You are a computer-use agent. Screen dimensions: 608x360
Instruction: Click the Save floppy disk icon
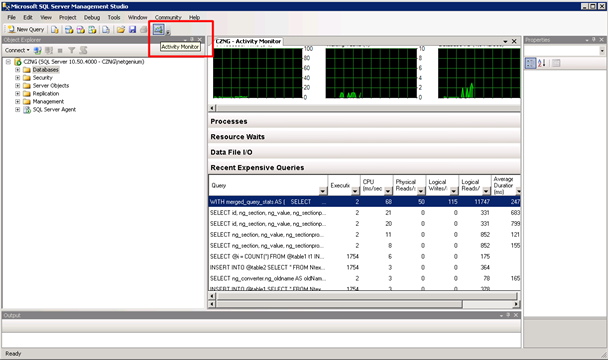tap(132, 29)
